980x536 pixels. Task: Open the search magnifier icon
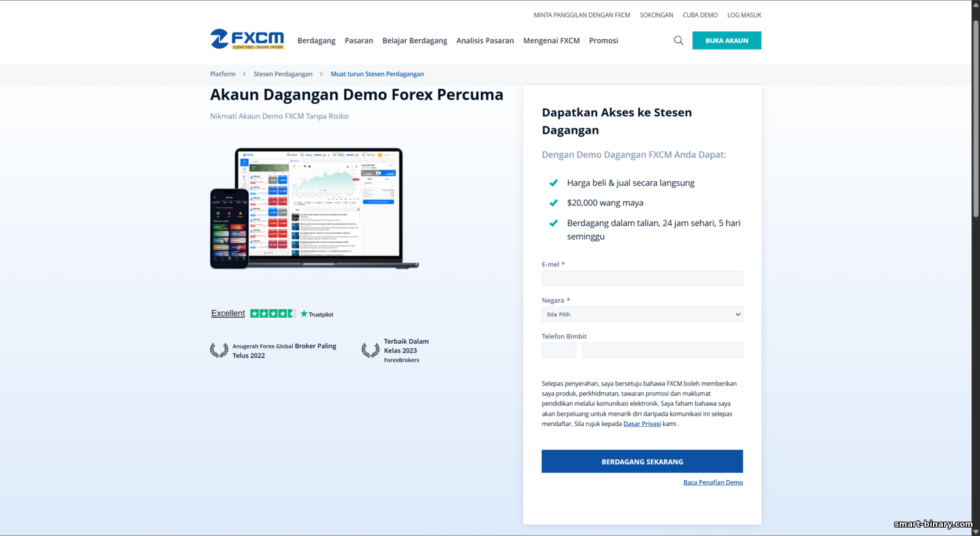[678, 41]
